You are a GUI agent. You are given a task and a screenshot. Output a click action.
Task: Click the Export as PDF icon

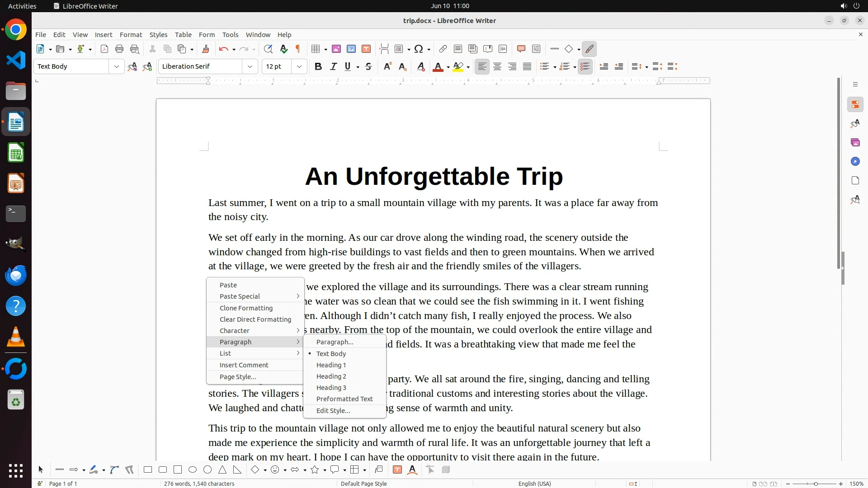[104, 49]
